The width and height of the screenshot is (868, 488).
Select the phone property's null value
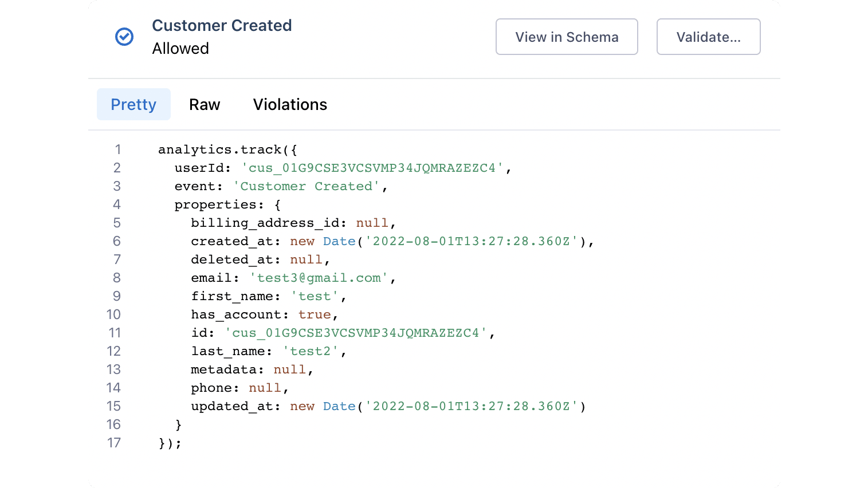click(265, 388)
